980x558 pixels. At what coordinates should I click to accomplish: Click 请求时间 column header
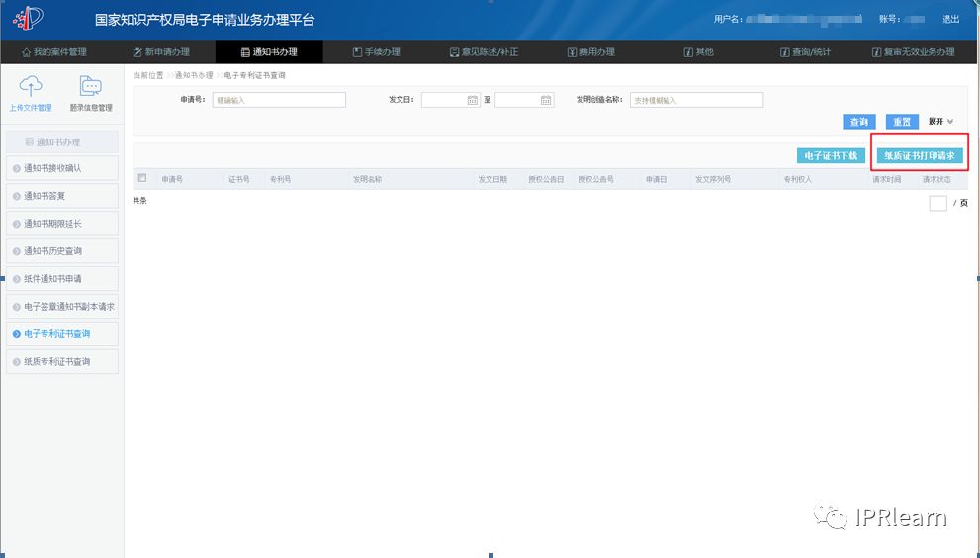pos(887,179)
